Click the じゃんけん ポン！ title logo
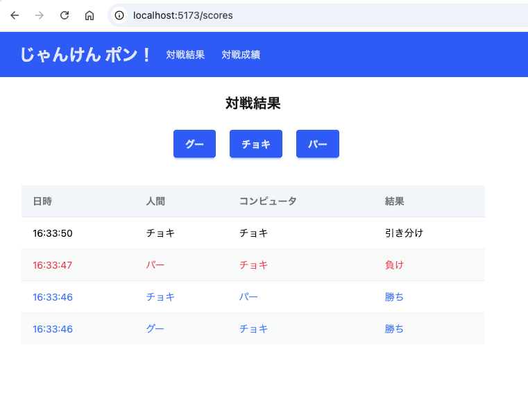This screenshot has width=528, height=420. [86, 55]
